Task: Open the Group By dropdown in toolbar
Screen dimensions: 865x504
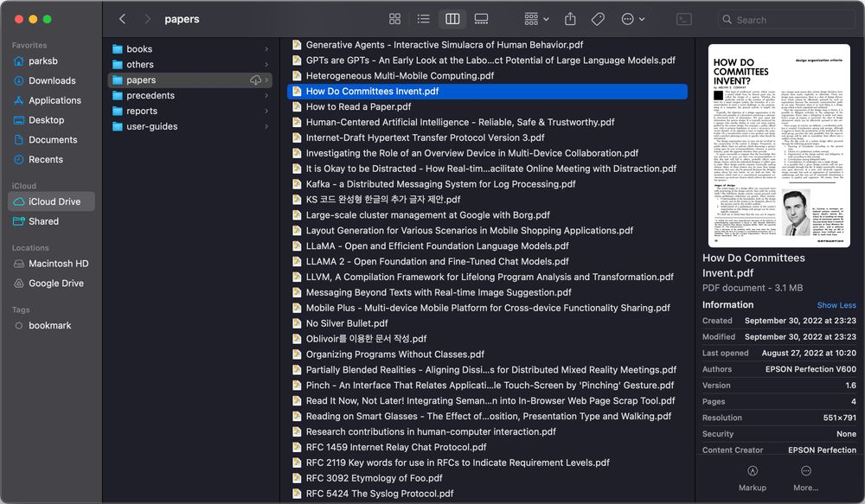Action: [x=536, y=19]
